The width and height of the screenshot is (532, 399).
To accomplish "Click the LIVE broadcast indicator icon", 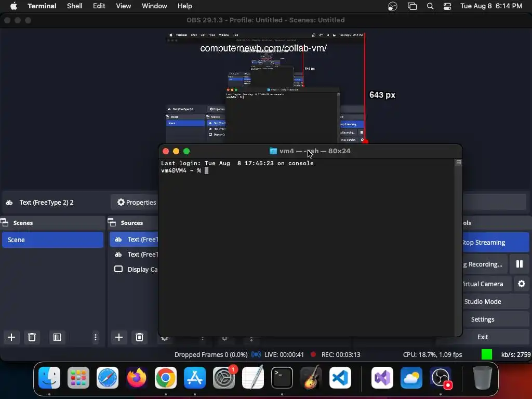I will 256,354.
